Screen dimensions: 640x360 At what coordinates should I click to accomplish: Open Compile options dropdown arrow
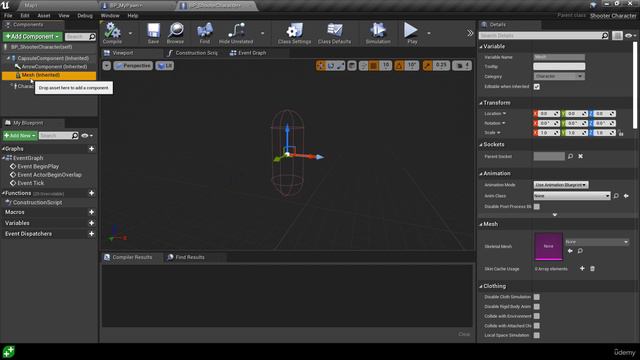[130, 33]
